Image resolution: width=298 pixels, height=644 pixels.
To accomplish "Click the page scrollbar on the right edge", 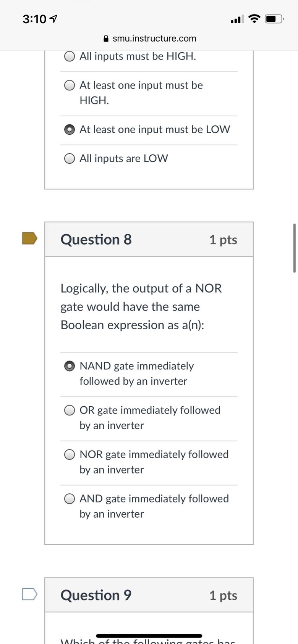I will [x=294, y=248].
